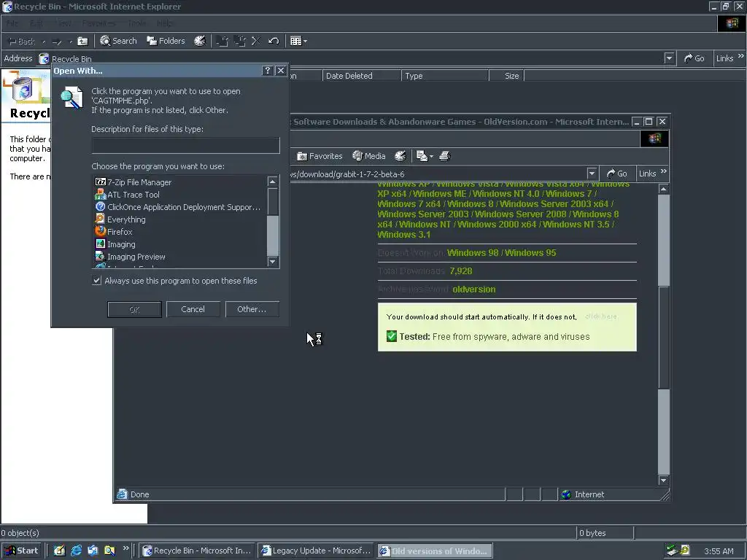This screenshot has width=747, height=560.
Task: Click the Up folder icon in Recycle Bin toolbar
Action: pos(83,42)
